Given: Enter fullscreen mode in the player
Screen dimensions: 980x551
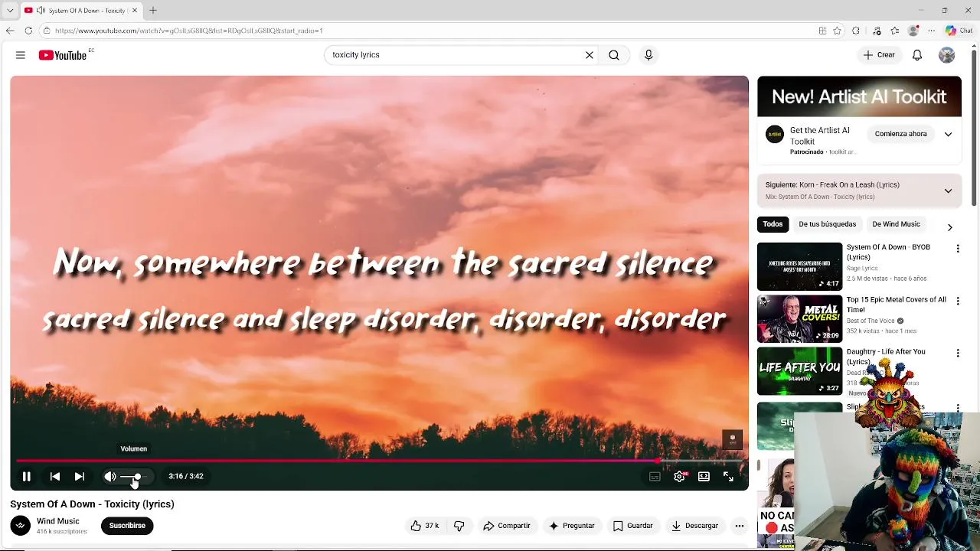Looking at the screenshot, I should [728, 476].
